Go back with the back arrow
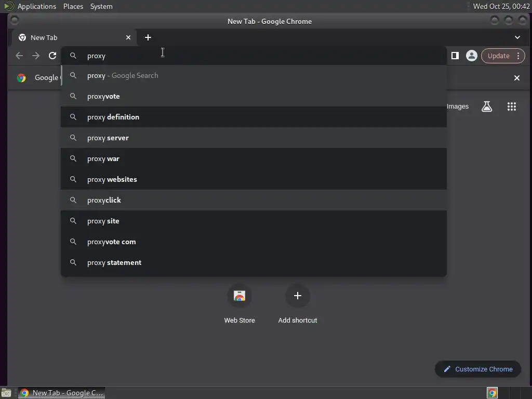The height and width of the screenshot is (399, 532). [19, 56]
